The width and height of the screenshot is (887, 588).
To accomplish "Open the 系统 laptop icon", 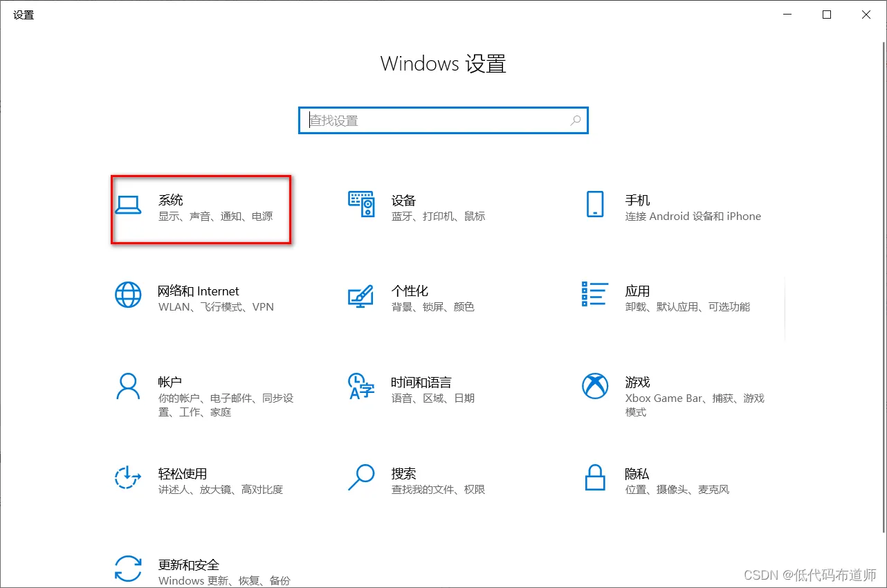I will pos(128,205).
